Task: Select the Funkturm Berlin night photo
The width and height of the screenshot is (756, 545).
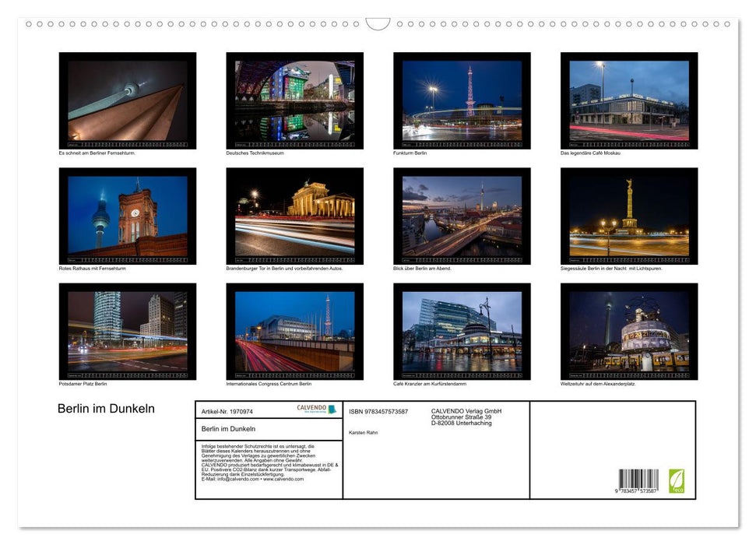Action: 462,100
